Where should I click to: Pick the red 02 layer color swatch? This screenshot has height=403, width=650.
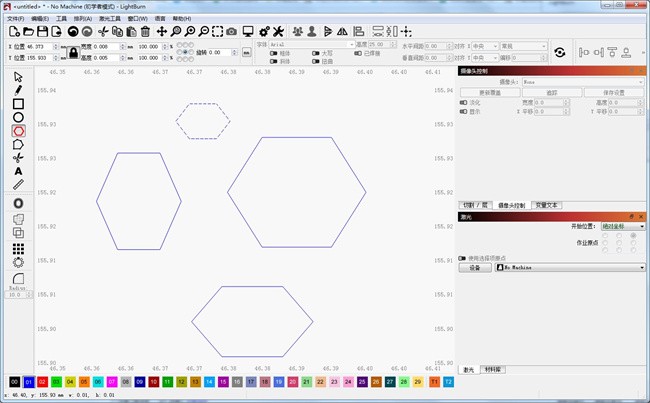tap(43, 382)
